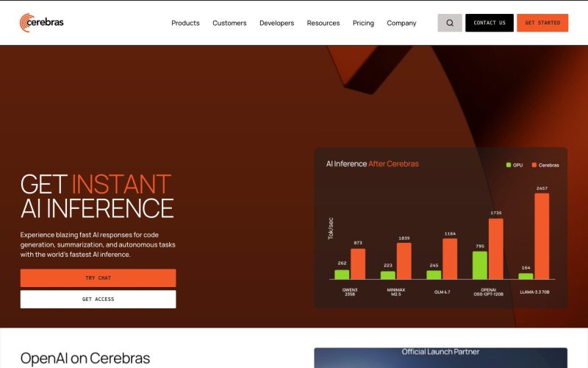Screen dimensions: 588x368
Task: Click the orange bar labeled 2457
Action: tap(542, 236)
